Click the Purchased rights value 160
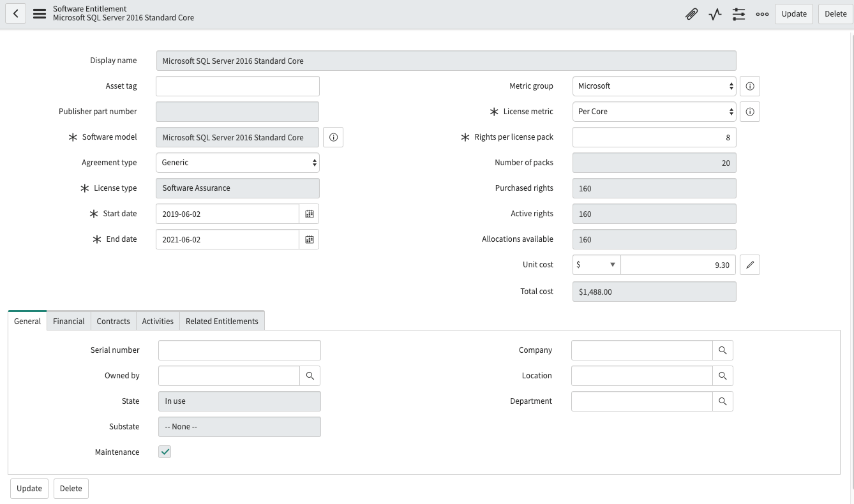Screen dimensions: 854x504 654,188
